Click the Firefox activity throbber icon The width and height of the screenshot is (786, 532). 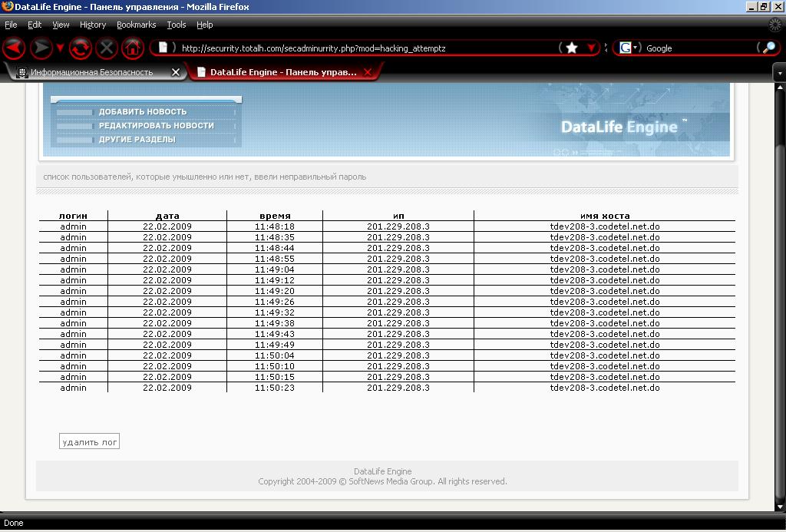point(775,25)
